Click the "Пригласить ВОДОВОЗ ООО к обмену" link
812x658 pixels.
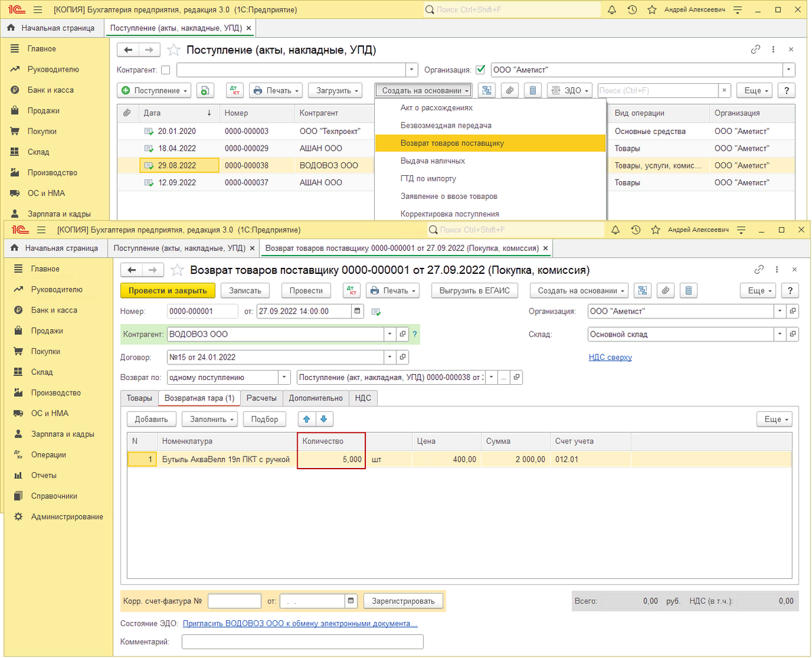[x=300, y=623]
